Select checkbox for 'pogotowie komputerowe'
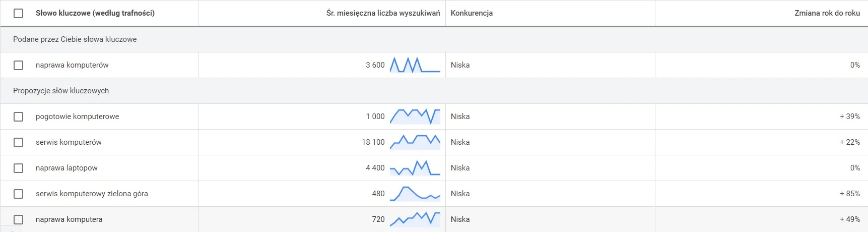The height and width of the screenshot is (232, 868). (18, 117)
